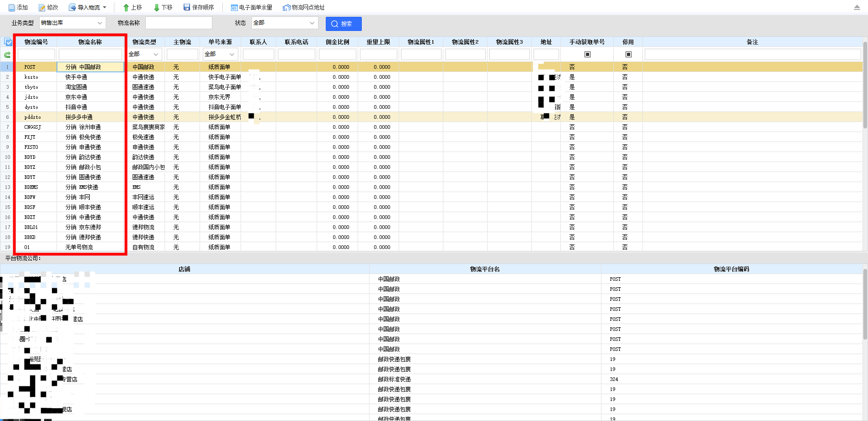The image size is (868, 421).
Task: Click row number 19 header
Action: 7,247
